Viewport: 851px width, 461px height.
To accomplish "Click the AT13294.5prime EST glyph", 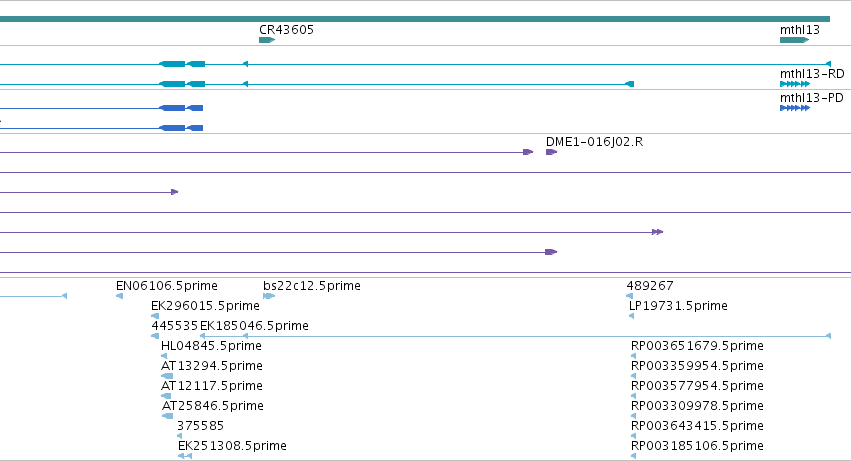I will tap(167, 376).
